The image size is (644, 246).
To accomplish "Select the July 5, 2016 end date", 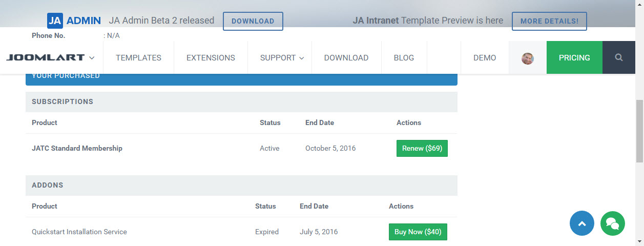I will (319, 232).
